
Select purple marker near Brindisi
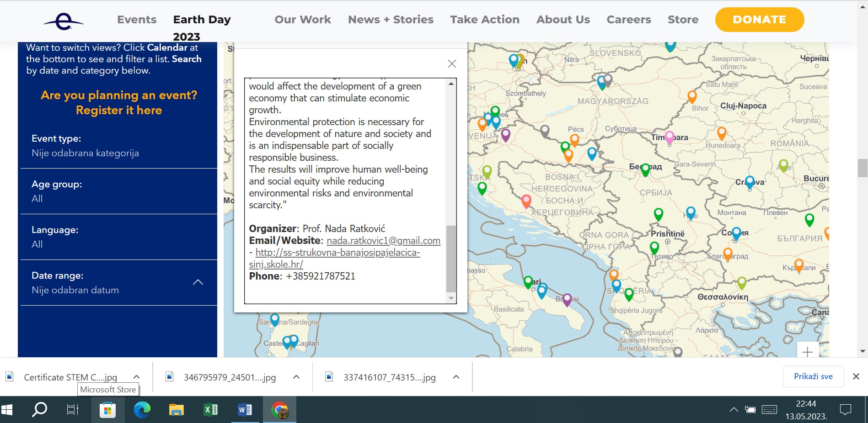click(568, 299)
